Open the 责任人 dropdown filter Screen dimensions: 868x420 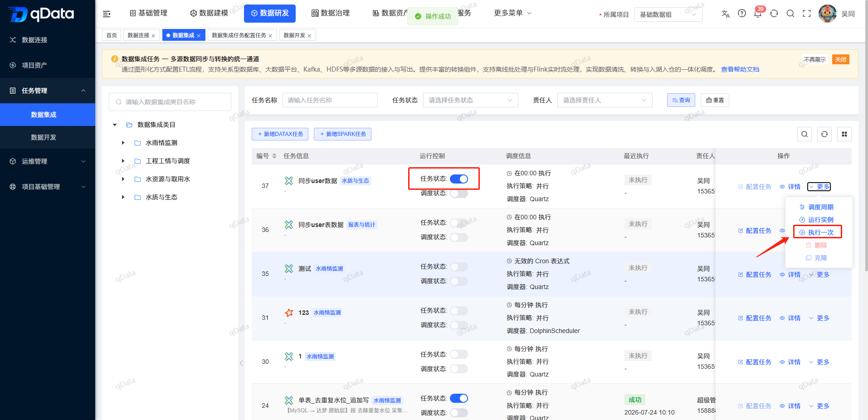pos(605,100)
